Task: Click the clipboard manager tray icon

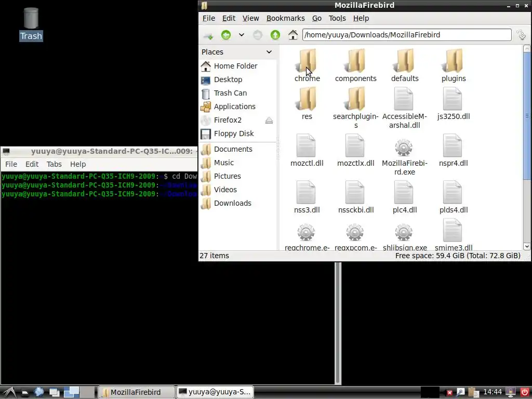Action: tap(473, 392)
